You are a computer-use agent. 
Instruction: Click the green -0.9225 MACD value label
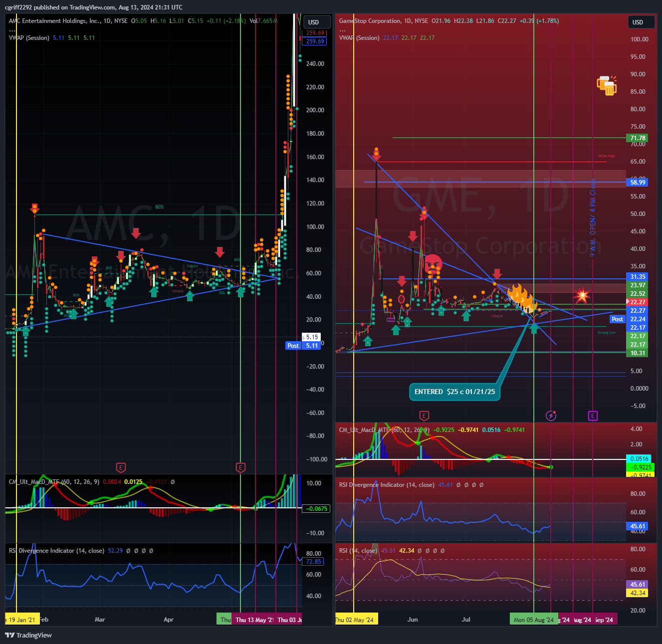point(639,467)
